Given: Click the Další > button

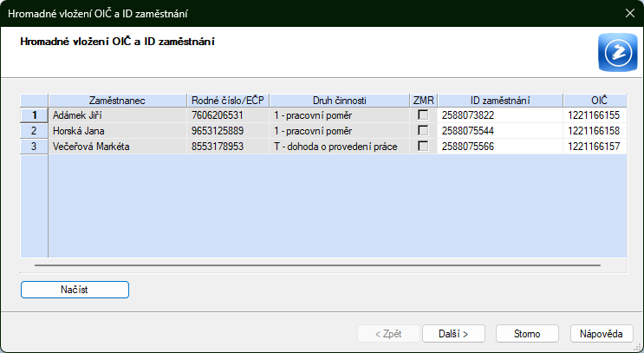Looking at the screenshot, I should click(453, 333).
